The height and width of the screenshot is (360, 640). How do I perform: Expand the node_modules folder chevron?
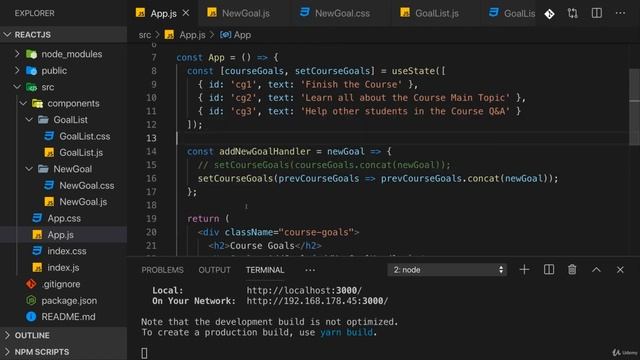[x=17, y=54]
